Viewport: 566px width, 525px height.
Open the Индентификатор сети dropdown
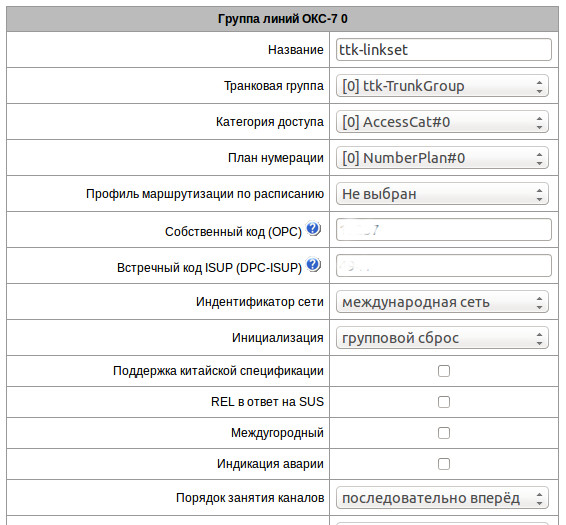point(442,302)
